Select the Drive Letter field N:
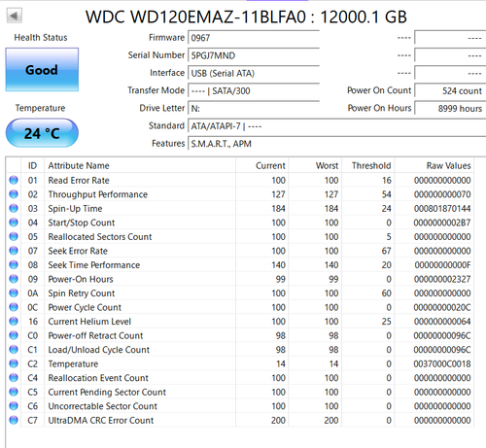The width and height of the screenshot is (486, 448). 254,108
